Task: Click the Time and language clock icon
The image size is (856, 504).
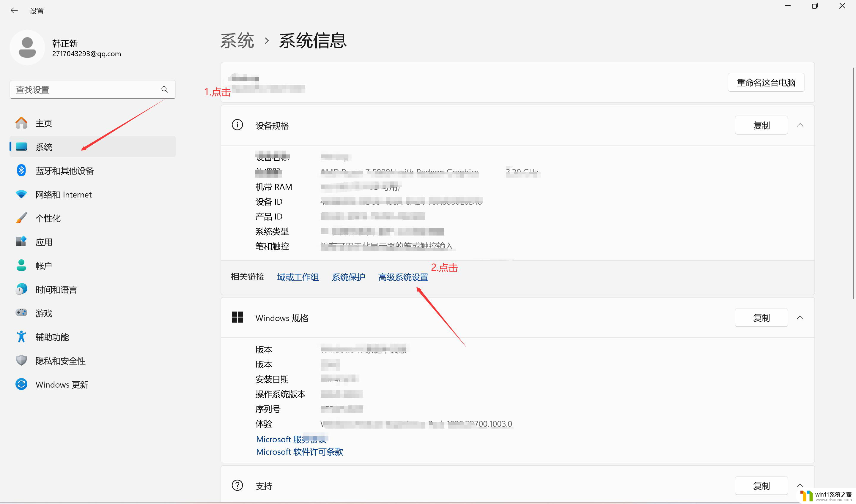Action: (21, 289)
